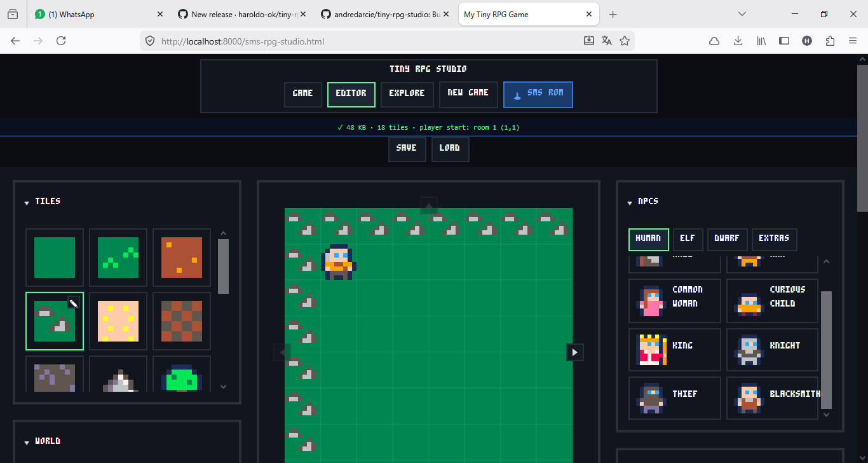Screen dimensions: 868x463
Task: Open the browser extensions puzzle icon
Action: 830,41
